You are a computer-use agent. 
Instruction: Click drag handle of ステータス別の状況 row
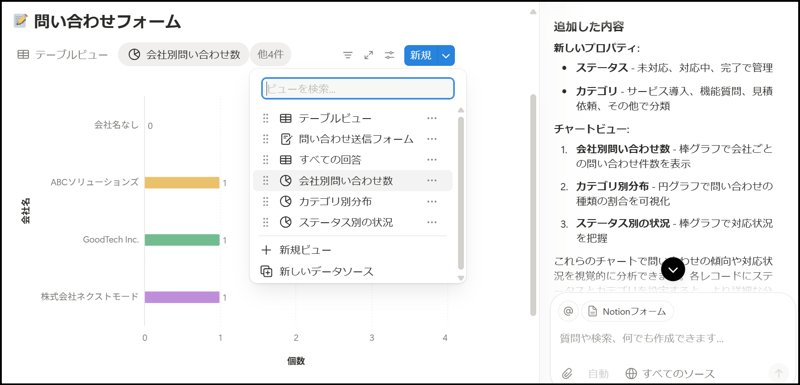(x=265, y=222)
